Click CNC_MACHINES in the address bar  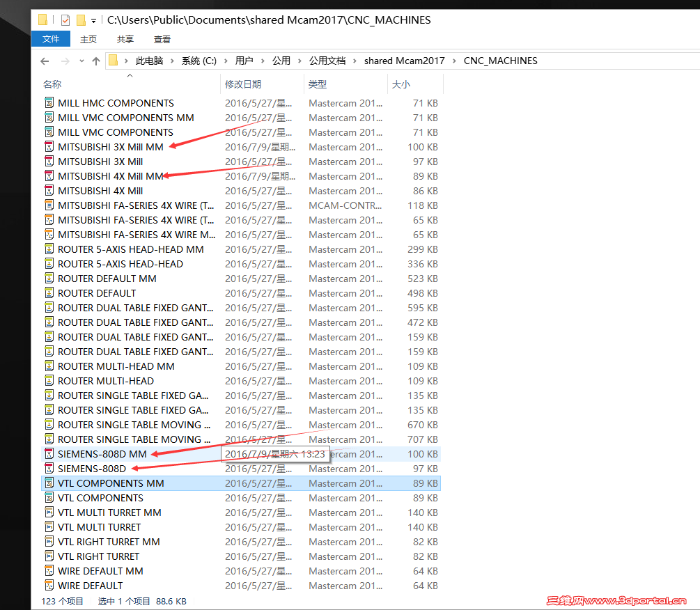500,61
